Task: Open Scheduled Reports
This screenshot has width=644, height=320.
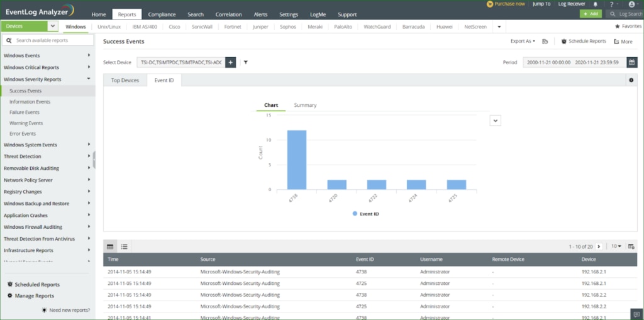Action: tap(33, 285)
